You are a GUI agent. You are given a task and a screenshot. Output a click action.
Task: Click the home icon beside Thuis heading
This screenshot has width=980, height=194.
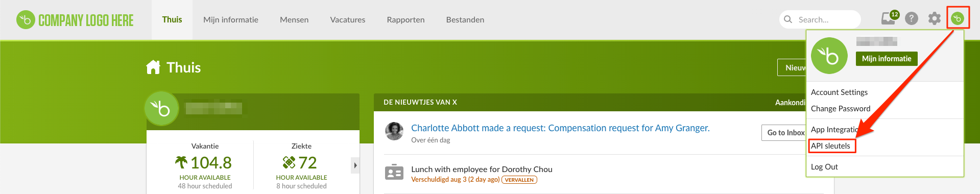[x=153, y=67]
